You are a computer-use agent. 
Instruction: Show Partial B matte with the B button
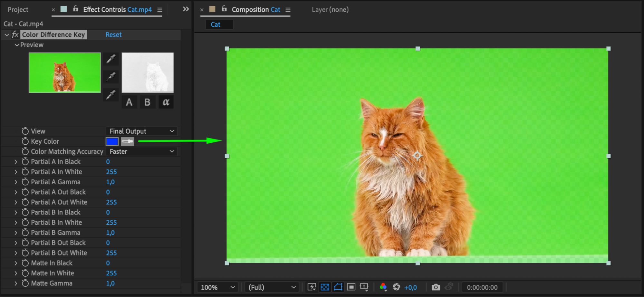point(147,102)
